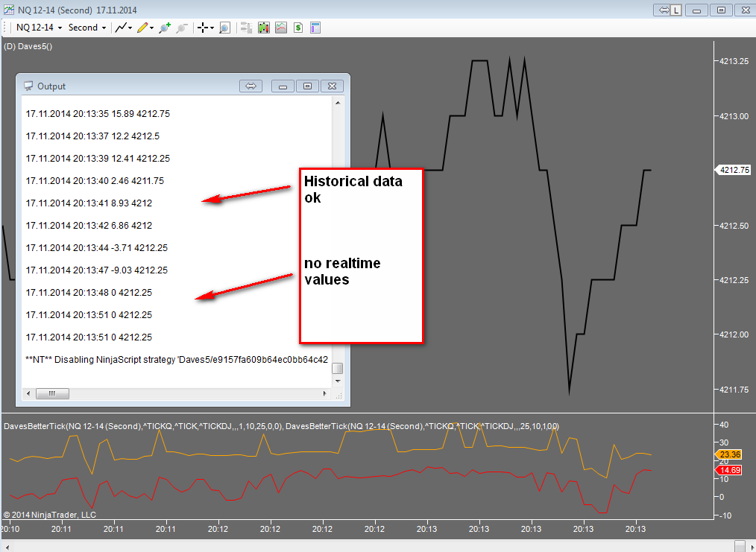
Task: Click the 20:10 time axis label
Action: point(10,529)
